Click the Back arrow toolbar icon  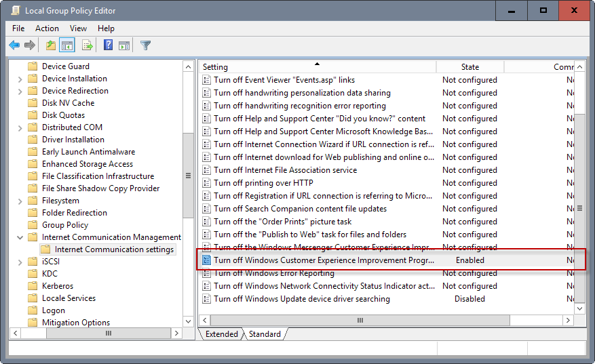pos(14,45)
